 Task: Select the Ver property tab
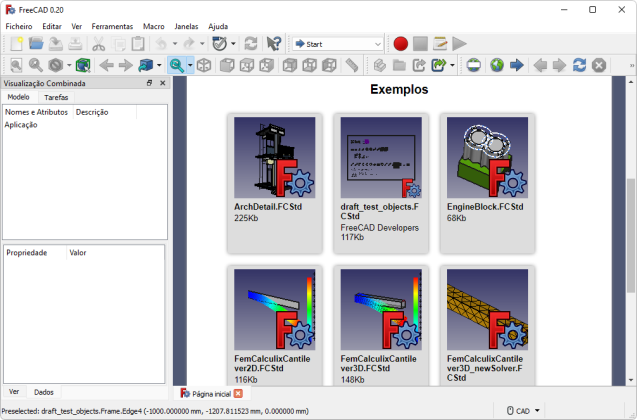[x=14, y=392]
